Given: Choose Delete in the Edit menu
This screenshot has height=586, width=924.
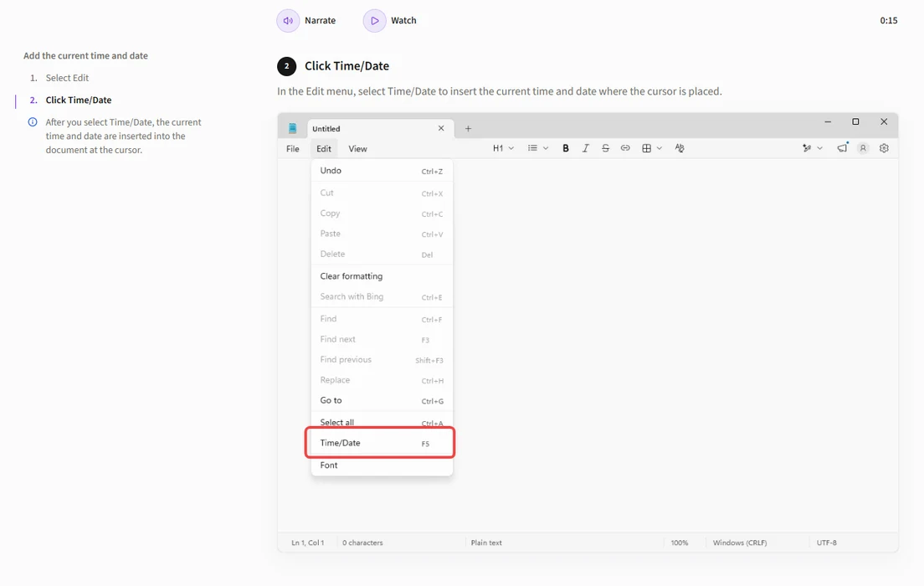Looking at the screenshot, I should point(382,254).
